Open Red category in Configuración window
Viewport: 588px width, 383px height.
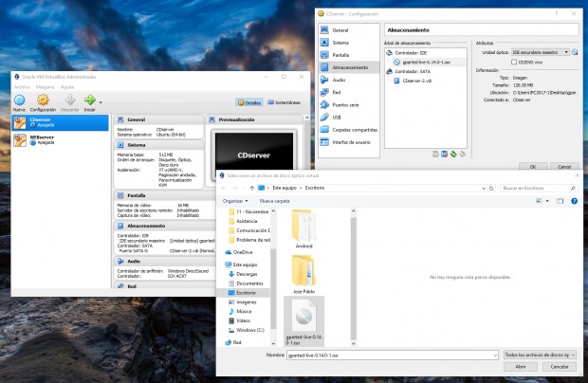[x=349, y=92]
